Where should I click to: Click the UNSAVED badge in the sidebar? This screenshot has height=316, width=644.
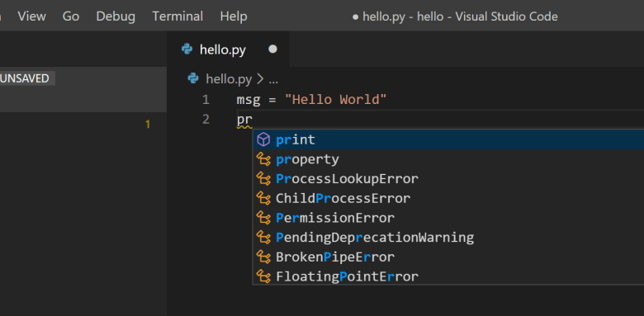coord(25,78)
